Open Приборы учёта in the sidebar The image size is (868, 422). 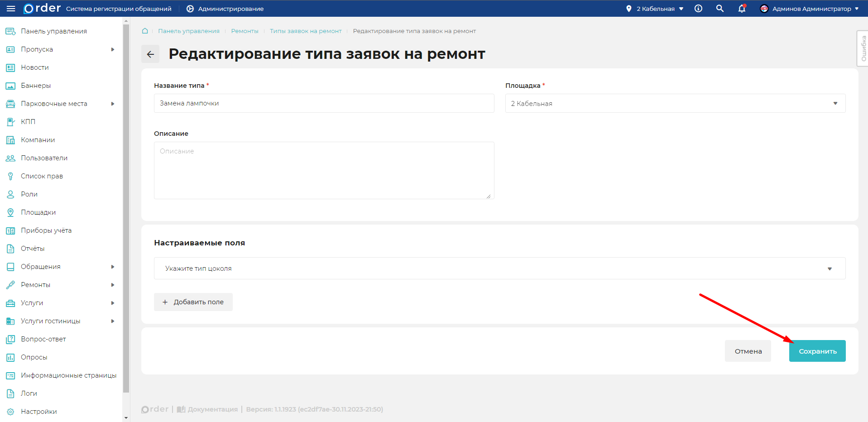pyautogui.click(x=46, y=230)
